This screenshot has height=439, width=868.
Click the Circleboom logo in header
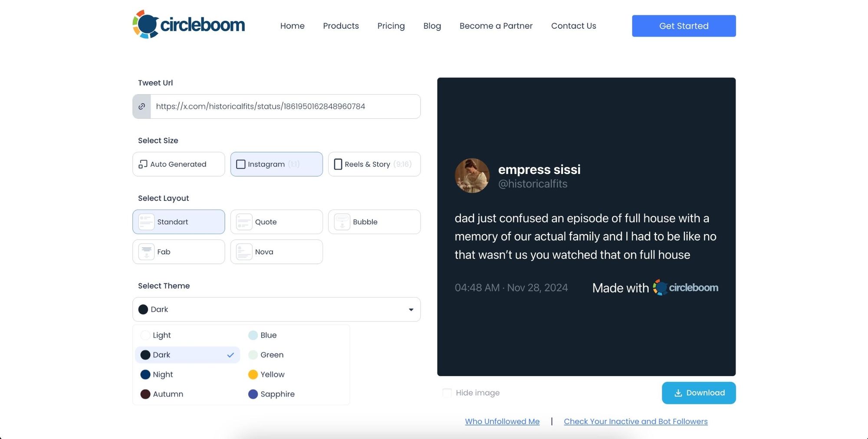pos(189,25)
